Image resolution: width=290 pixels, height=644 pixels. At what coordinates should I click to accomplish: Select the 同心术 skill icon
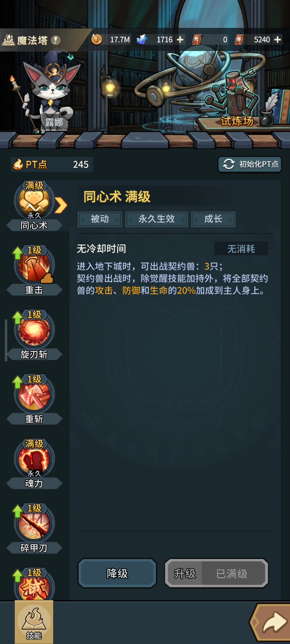pyautogui.click(x=34, y=201)
